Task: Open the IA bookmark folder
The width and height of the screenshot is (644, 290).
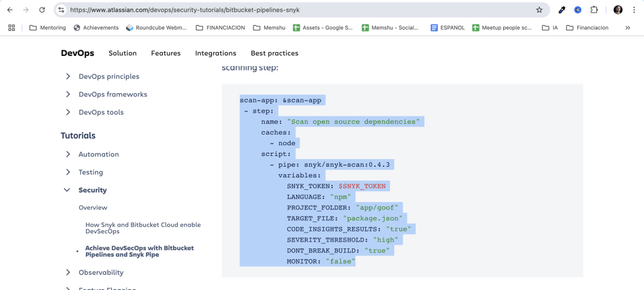Action: click(550, 28)
